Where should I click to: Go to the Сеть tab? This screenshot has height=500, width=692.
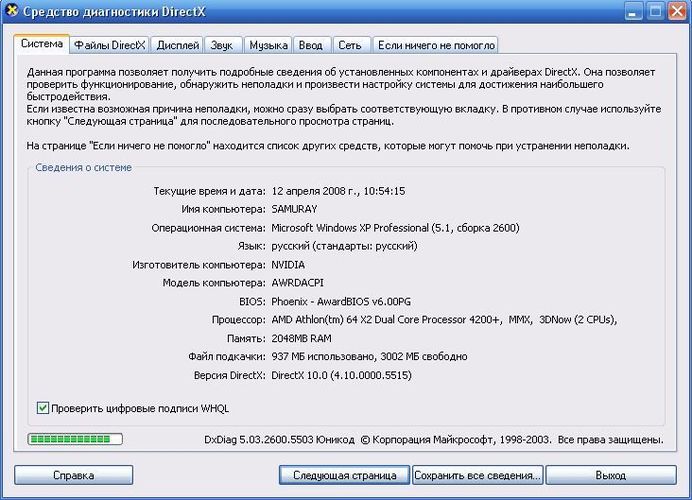click(350, 45)
